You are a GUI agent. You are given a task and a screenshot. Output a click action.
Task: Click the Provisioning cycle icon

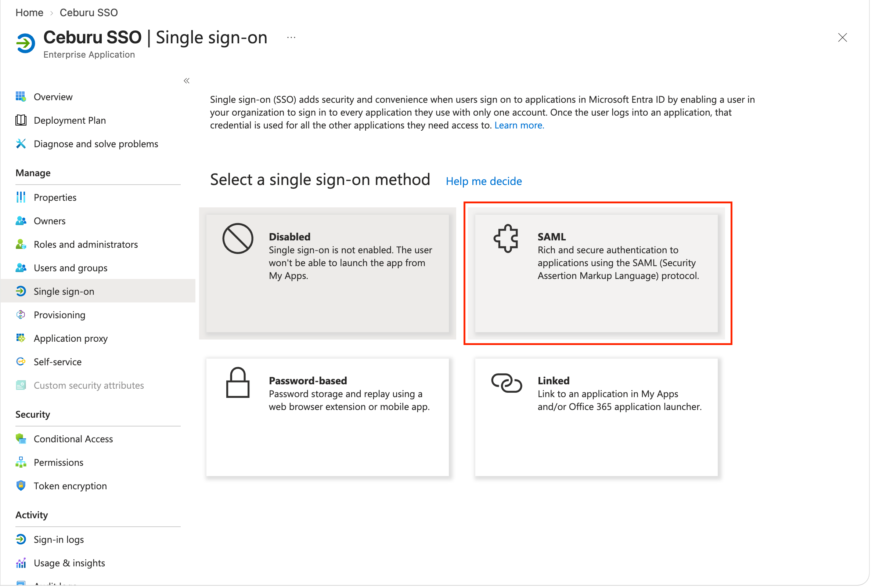pos(21,315)
